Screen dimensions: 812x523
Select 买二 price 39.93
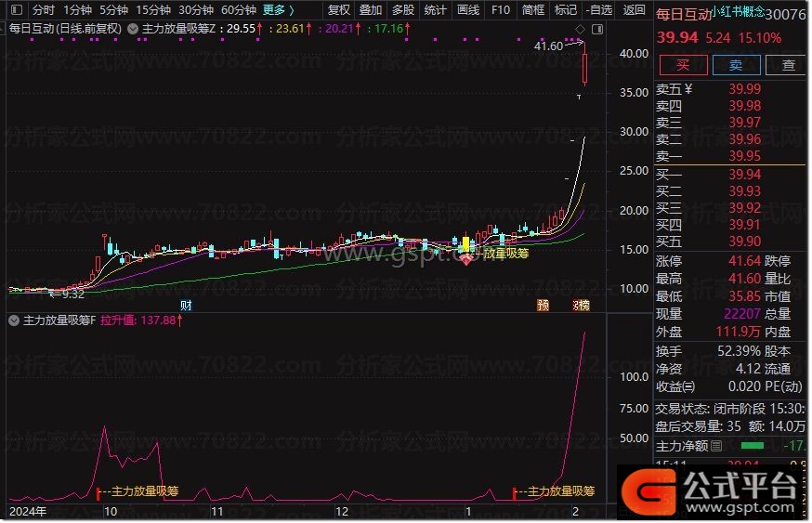pyautogui.click(x=745, y=191)
